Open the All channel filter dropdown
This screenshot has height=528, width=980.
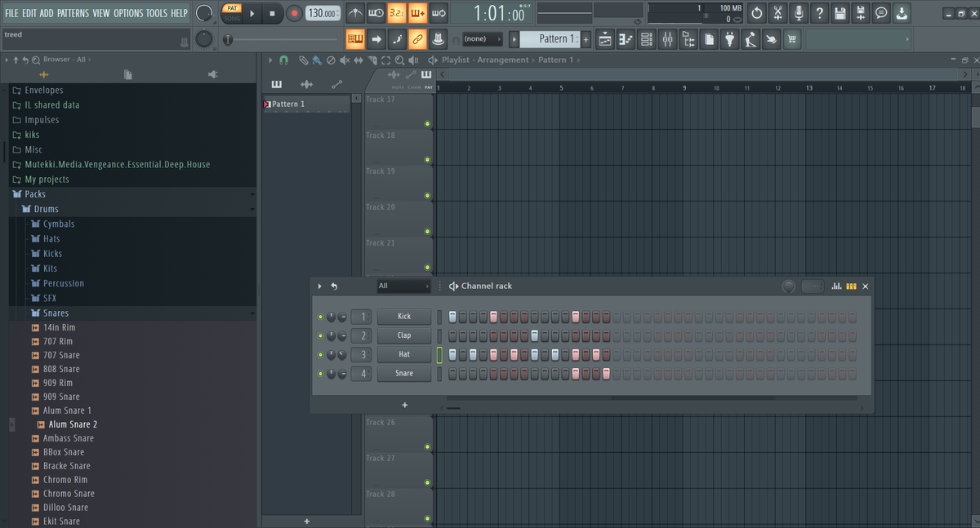point(403,286)
